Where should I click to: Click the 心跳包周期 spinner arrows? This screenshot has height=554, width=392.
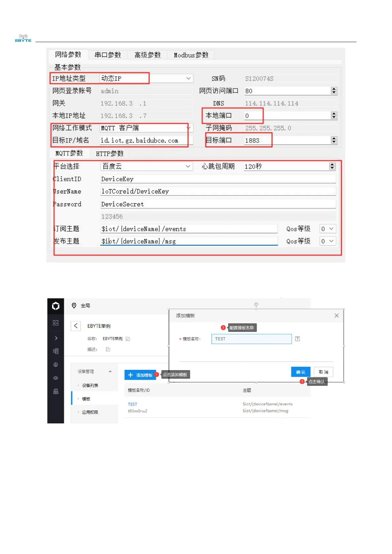(332, 166)
